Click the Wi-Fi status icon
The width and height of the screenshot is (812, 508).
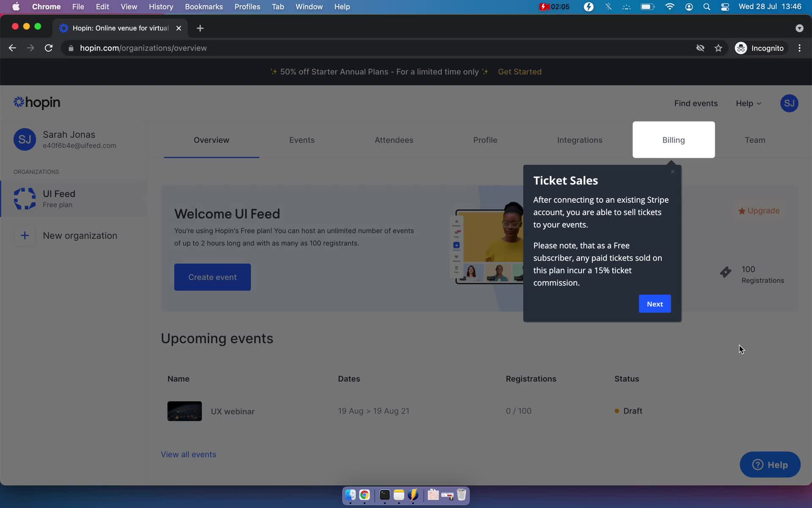(669, 7)
